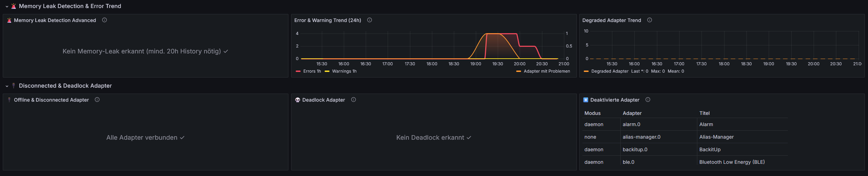Select the alias-manager.0 cell in the table

(641, 137)
